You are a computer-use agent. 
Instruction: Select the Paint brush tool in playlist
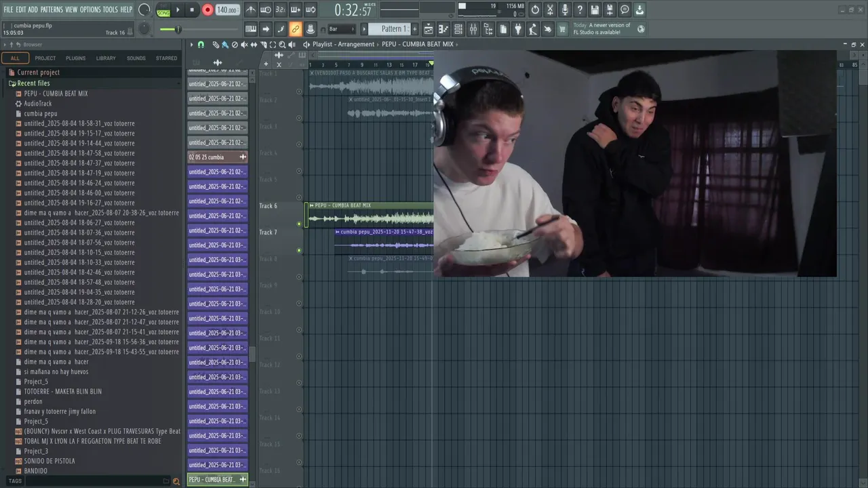tap(224, 44)
